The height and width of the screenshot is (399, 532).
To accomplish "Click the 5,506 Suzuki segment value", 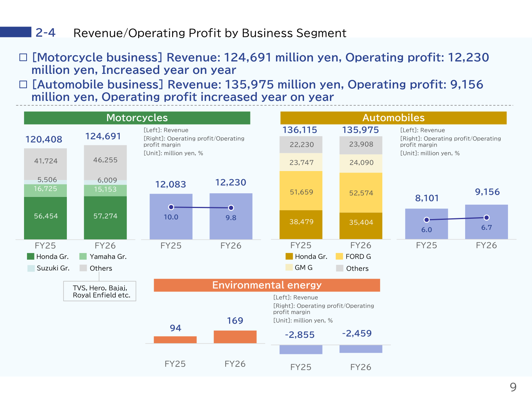I will click(47, 180).
